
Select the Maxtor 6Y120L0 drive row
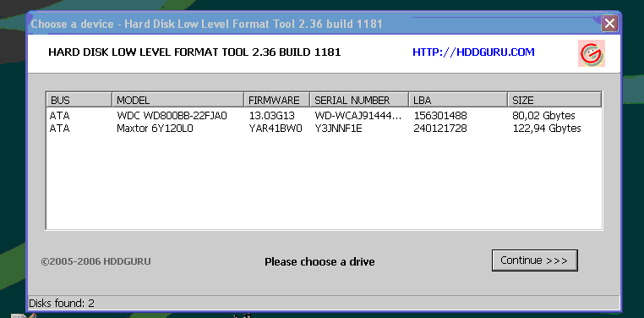(x=324, y=129)
